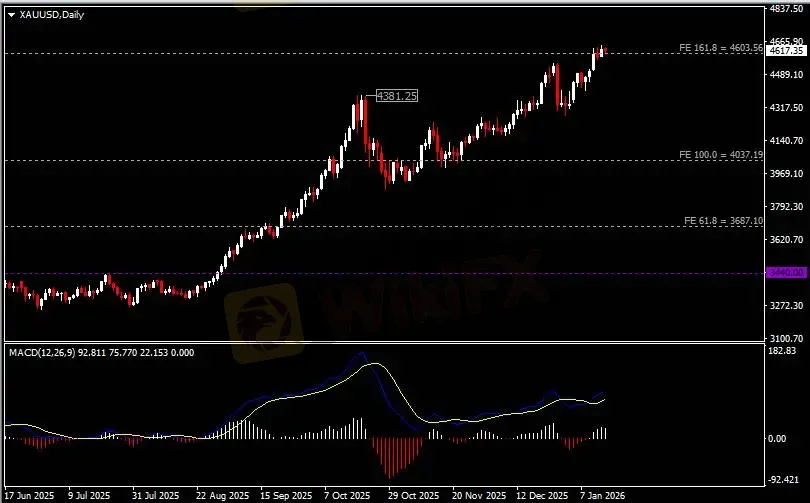The height and width of the screenshot is (503, 810).
Task: Click the 22 Aug 2025 date label
Action: coord(222,495)
